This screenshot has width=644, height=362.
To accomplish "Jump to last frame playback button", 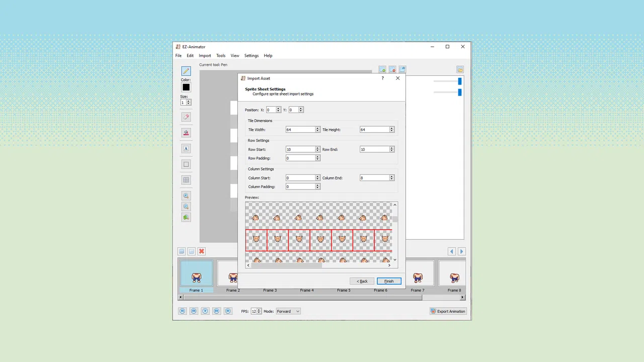I will 228,311.
